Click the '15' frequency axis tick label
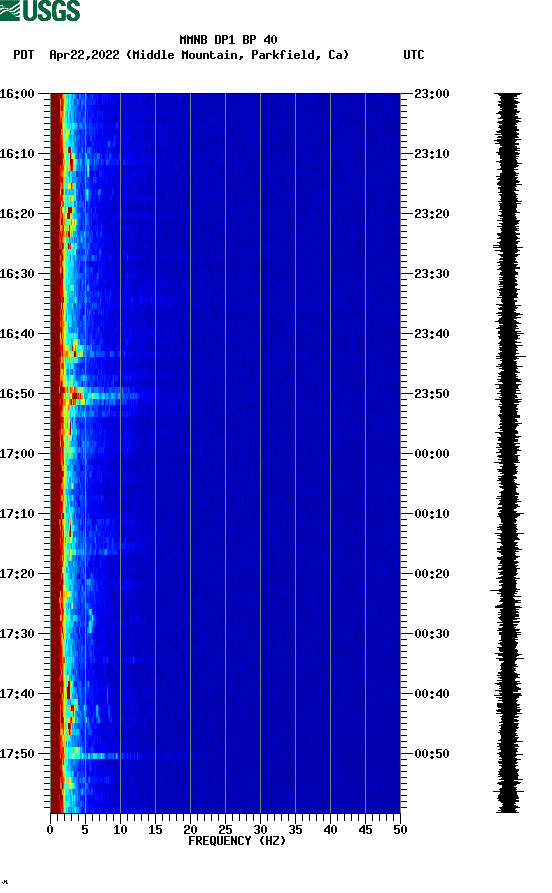 click(x=155, y=830)
